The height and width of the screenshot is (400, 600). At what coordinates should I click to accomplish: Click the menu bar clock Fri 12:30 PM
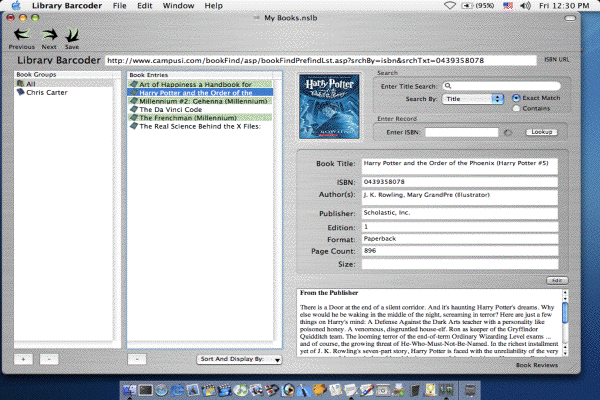(564, 5)
